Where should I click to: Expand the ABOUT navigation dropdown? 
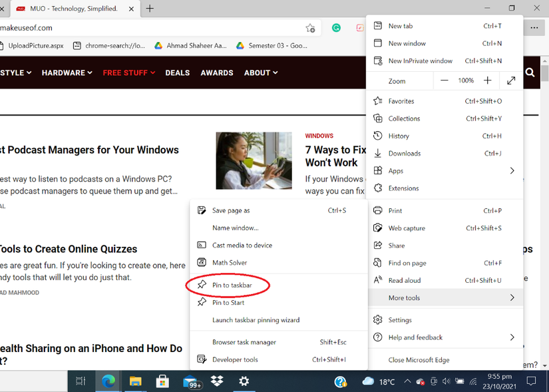tap(261, 73)
